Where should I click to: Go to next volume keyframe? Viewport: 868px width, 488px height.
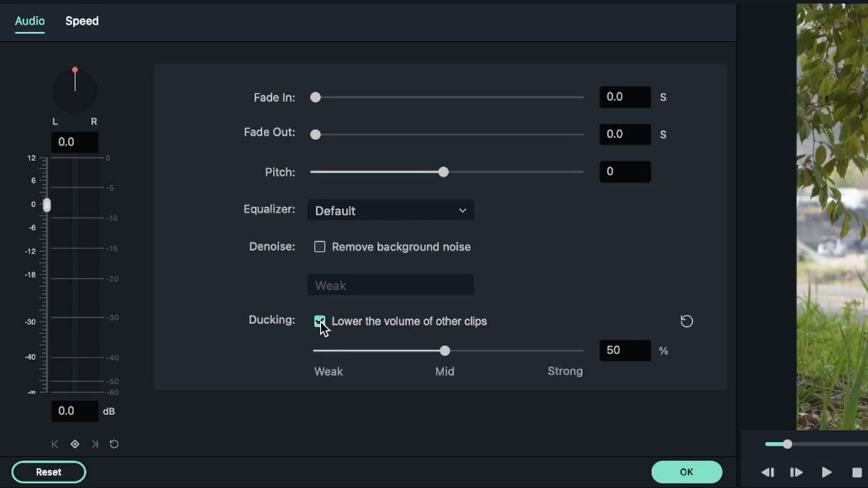coord(95,444)
